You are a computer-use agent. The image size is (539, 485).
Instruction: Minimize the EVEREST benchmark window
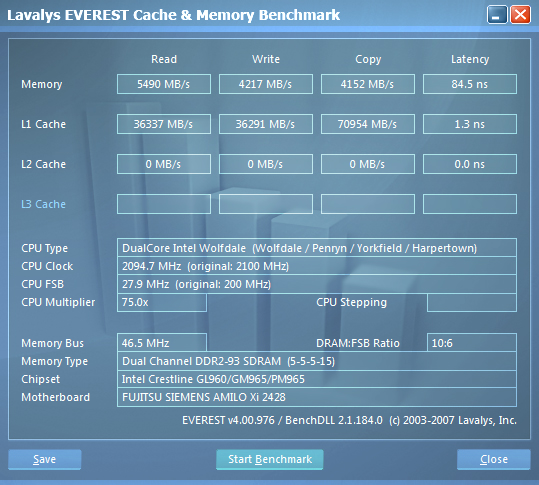[x=497, y=15]
